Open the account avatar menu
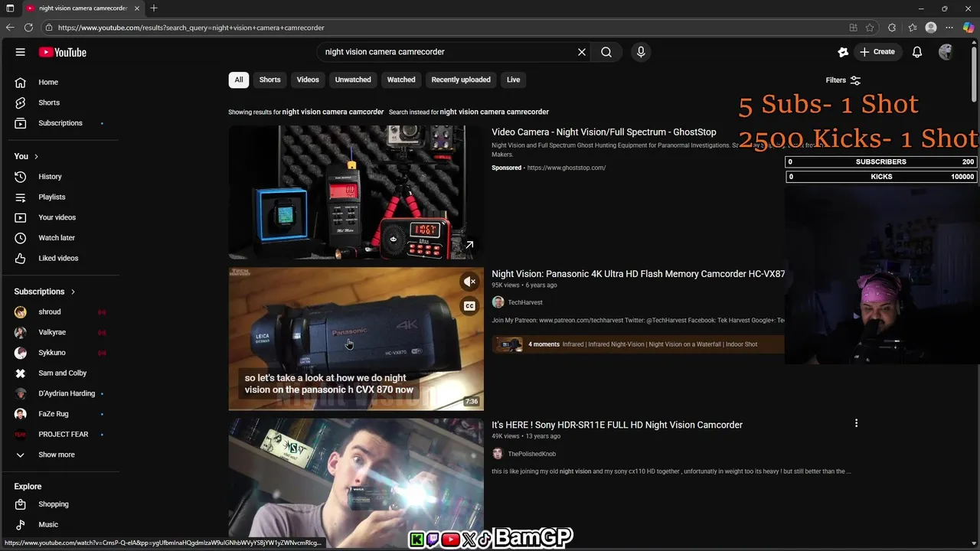This screenshot has height=551, width=980. click(946, 52)
